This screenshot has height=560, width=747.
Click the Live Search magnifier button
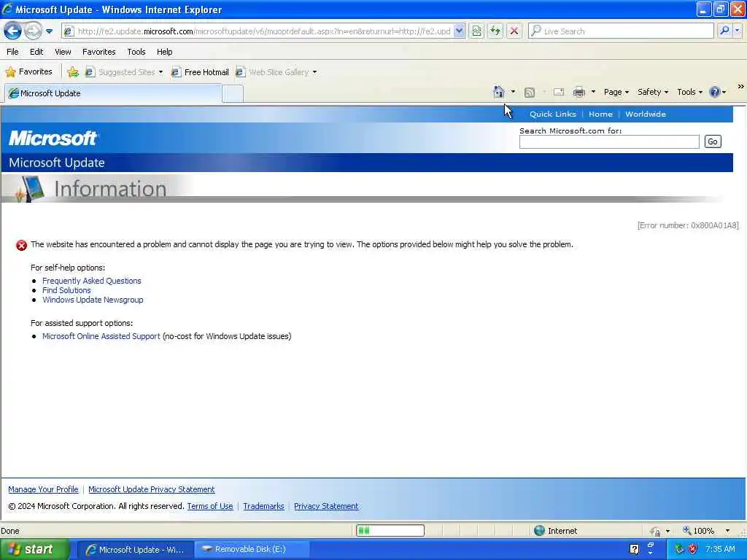(724, 31)
